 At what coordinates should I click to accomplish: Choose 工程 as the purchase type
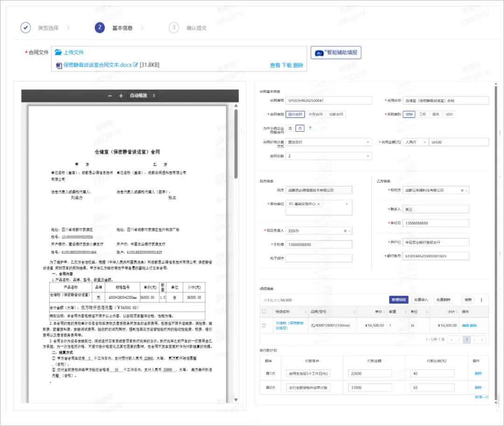point(422,114)
